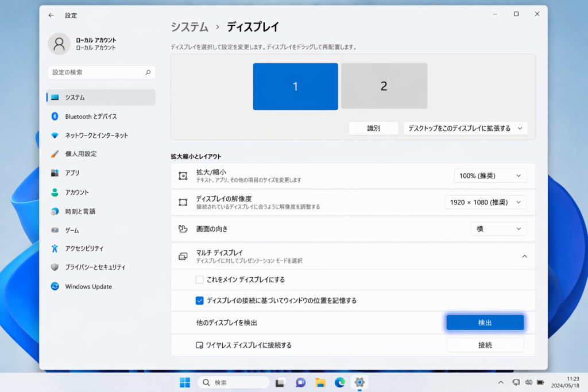Open the Windows Start menu
This screenshot has height=392, width=588.
click(185, 382)
